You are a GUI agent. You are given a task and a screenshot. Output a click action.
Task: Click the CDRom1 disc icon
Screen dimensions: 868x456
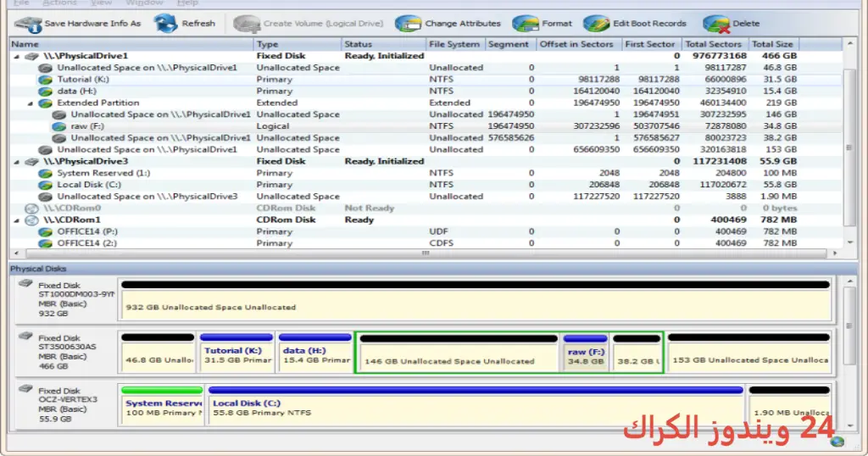coord(32,220)
